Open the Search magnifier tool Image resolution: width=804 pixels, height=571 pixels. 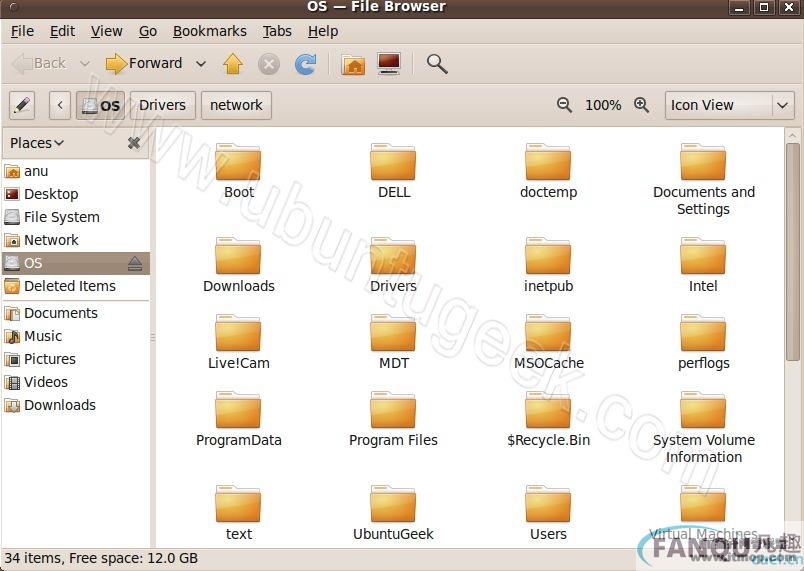(x=437, y=64)
